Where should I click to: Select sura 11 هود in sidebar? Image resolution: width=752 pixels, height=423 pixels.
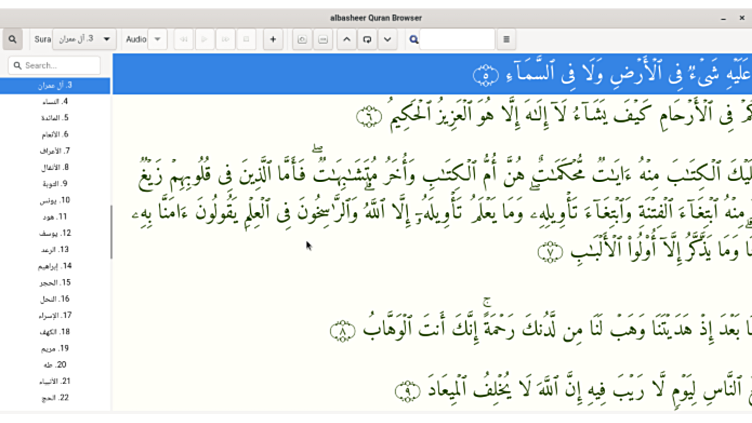tap(55, 217)
